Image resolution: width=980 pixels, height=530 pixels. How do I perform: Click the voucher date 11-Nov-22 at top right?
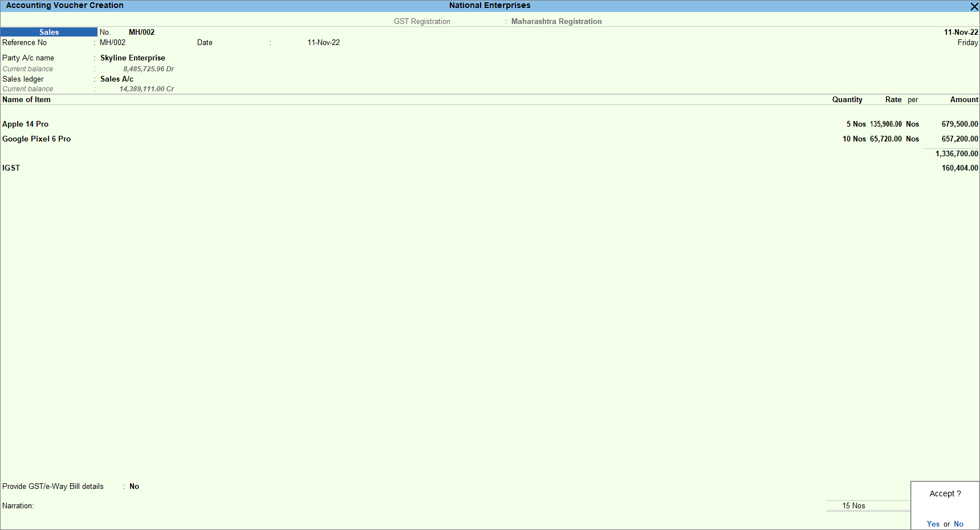point(961,32)
